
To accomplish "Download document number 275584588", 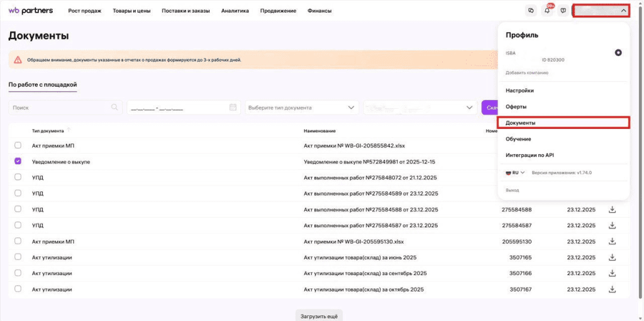I will (612, 210).
